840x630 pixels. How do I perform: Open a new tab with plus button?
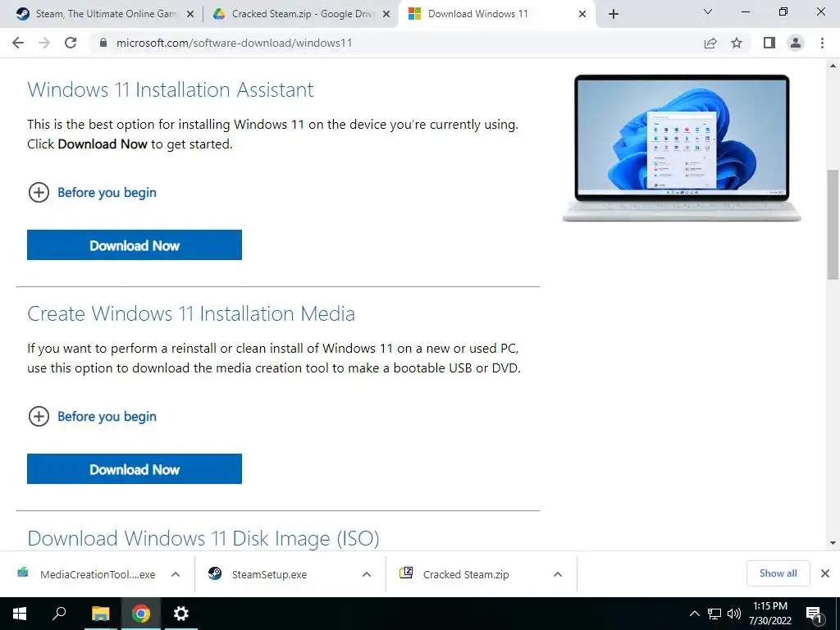click(x=614, y=14)
